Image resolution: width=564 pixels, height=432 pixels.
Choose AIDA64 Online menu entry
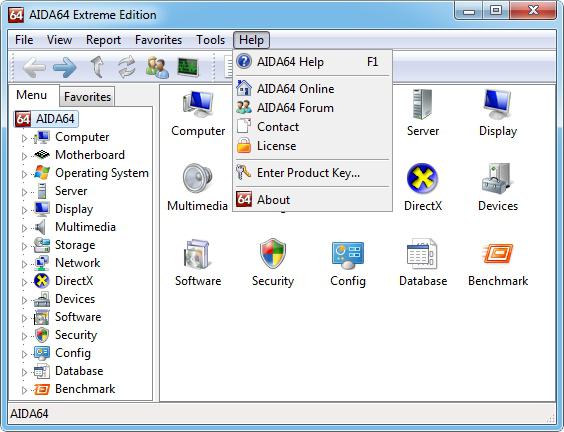click(312, 88)
